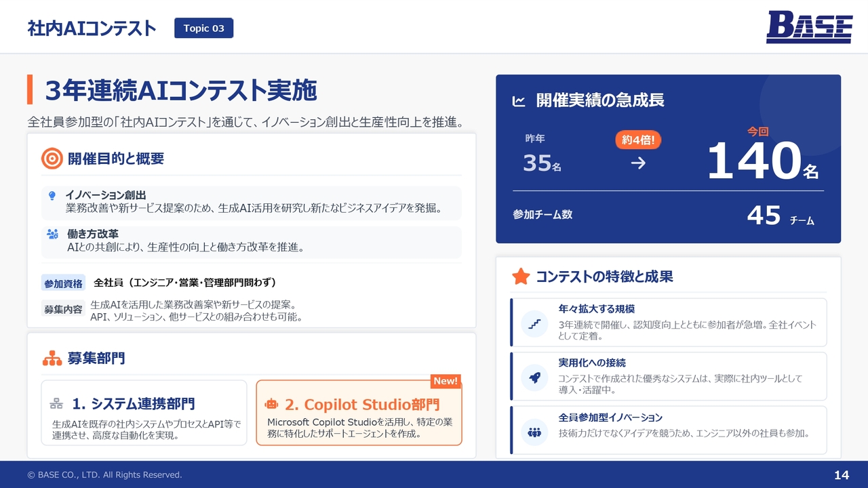This screenshot has width=868, height=488.
Task: Click the line chart icon beside 開催実績の急成長
Action: click(x=519, y=101)
